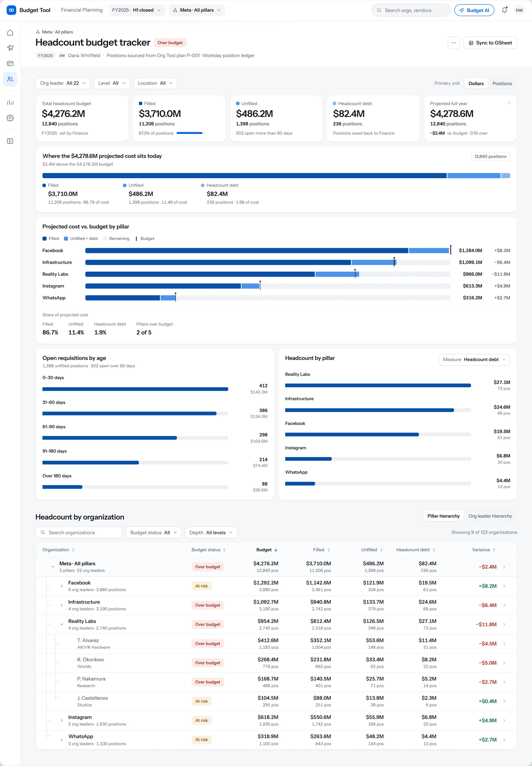Open the FY2025 H1 closed dropdown
Screen dimensions: 532x766
[x=137, y=10]
